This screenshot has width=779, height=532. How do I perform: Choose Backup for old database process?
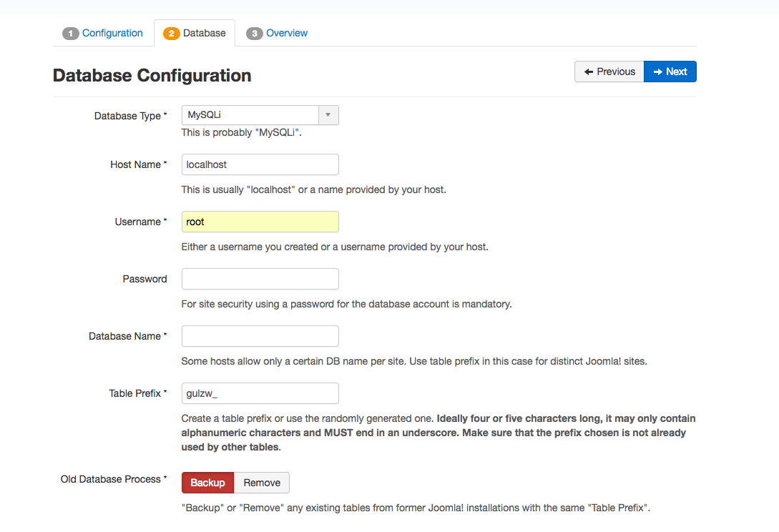[208, 483]
